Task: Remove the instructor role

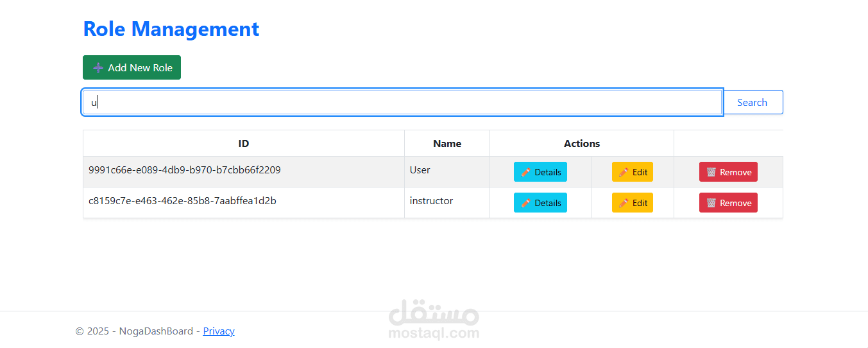Action: [728, 203]
